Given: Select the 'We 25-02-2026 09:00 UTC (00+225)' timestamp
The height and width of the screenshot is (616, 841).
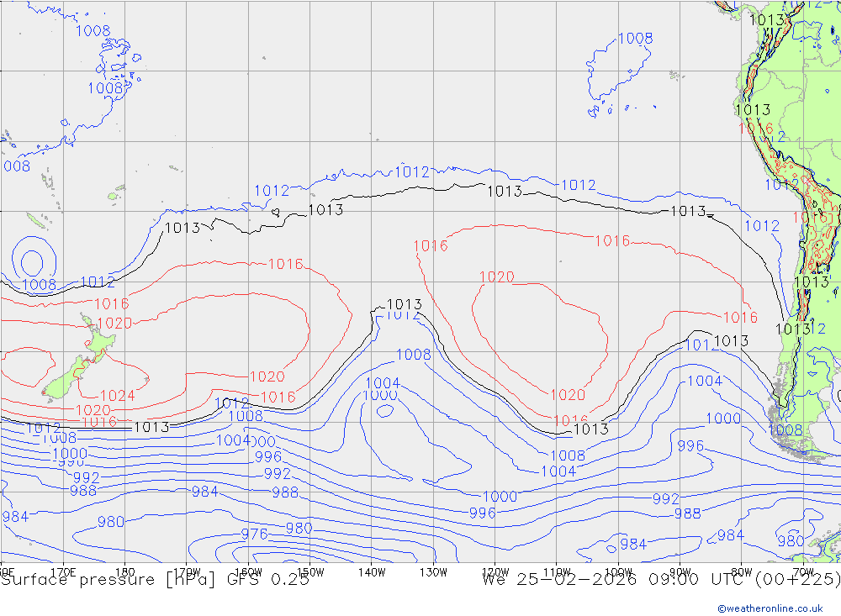Looking at the screenshot, I should [661, 580].
